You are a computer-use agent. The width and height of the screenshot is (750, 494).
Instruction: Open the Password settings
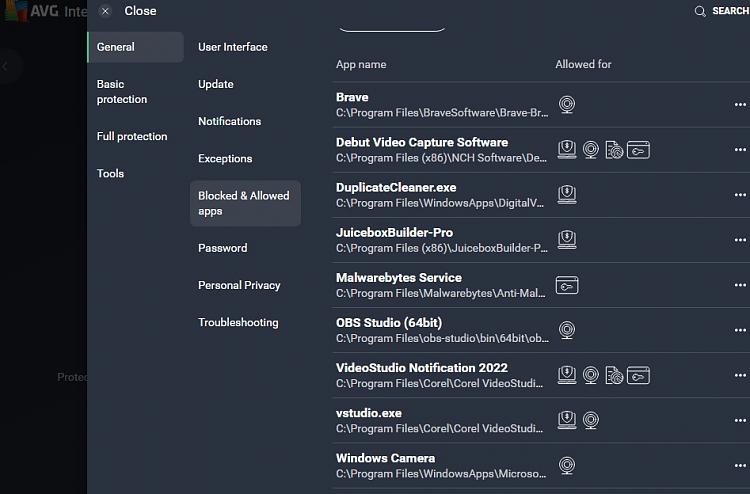click(222, 248)
